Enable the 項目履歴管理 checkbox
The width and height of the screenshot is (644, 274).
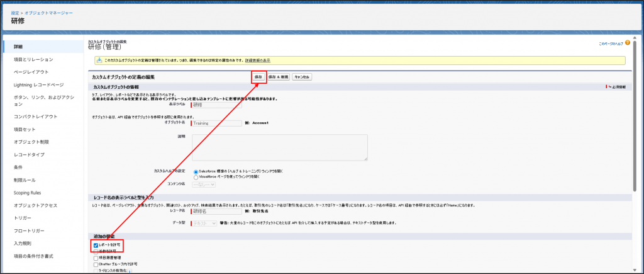click(96, 257)
